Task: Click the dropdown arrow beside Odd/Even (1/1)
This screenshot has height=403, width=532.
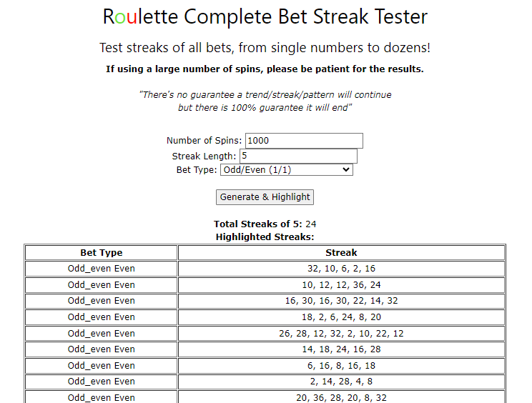Action: point(346,169)
